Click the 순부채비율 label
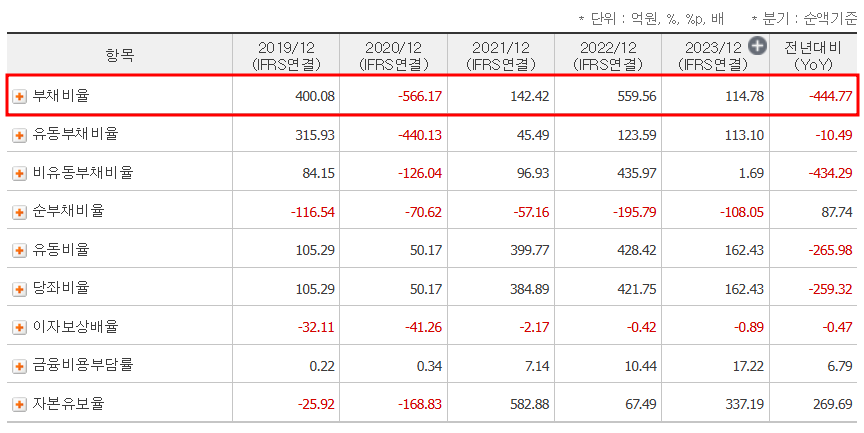Screen dimensions: 864x433 (x=68, y=211)
